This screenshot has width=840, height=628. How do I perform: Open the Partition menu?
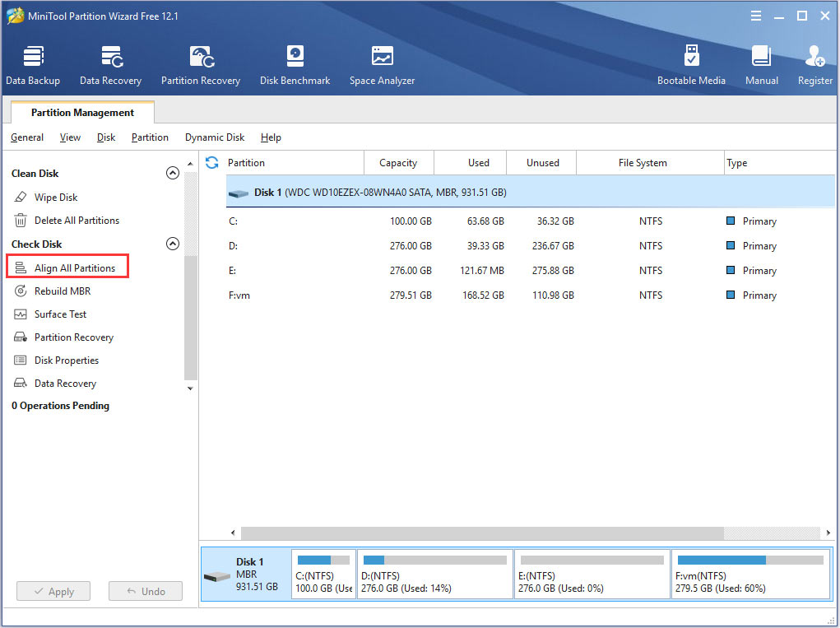tap(150, 137)
